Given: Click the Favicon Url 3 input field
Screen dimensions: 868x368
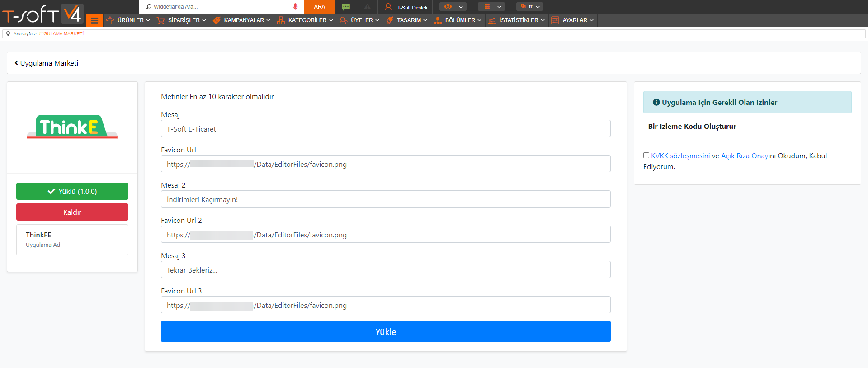Looking at the screenshot, I should pyautogui.click(x=386, y=305).
